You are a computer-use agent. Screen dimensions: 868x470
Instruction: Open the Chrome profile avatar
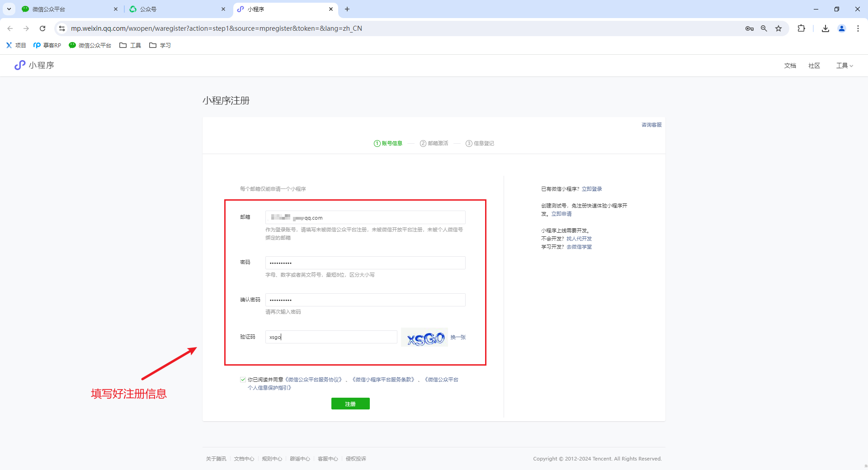coord(842,28)
